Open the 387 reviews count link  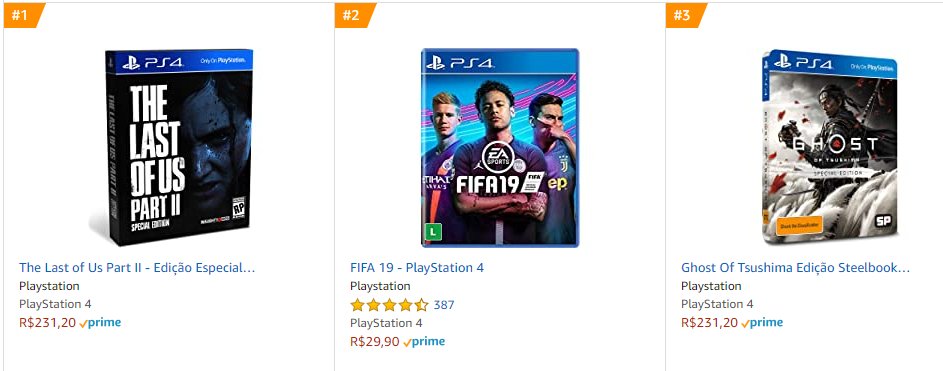[444, 305]
